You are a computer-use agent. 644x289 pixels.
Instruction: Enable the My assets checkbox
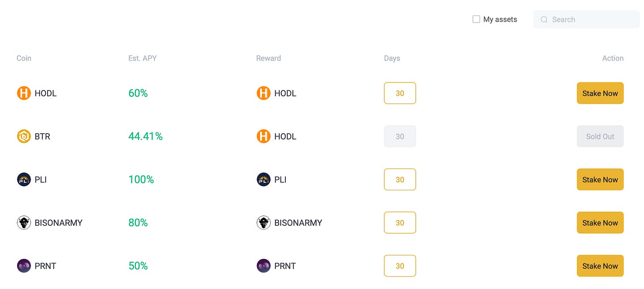click(476, 19)
